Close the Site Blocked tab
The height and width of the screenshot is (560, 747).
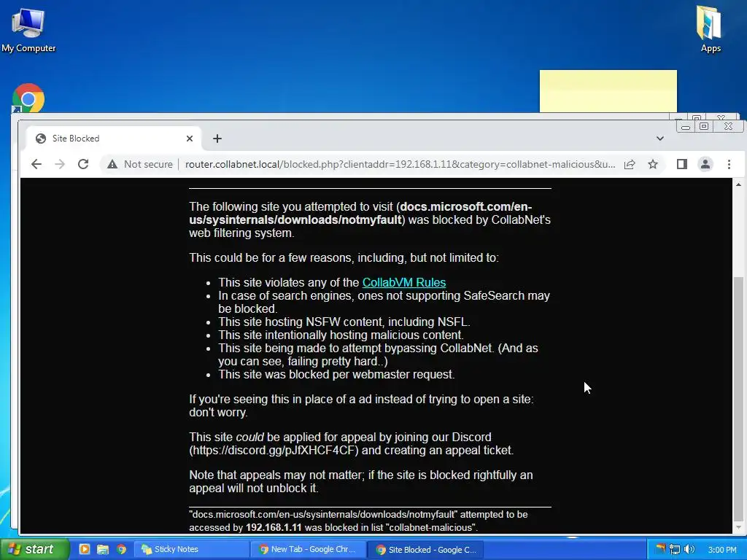pos(190,139)
